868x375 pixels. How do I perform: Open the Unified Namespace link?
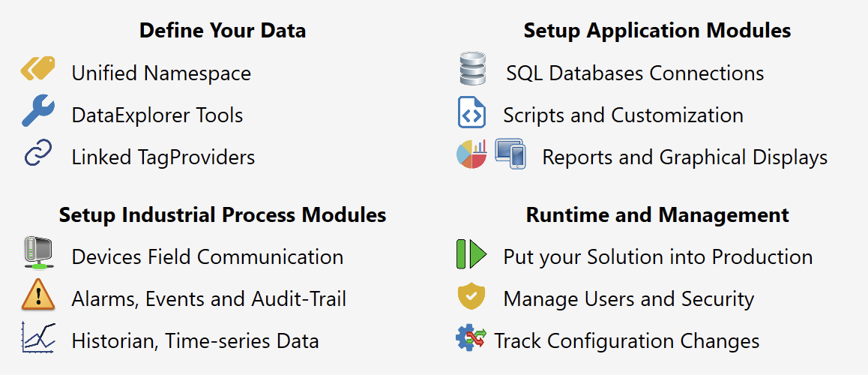[161, 73]
